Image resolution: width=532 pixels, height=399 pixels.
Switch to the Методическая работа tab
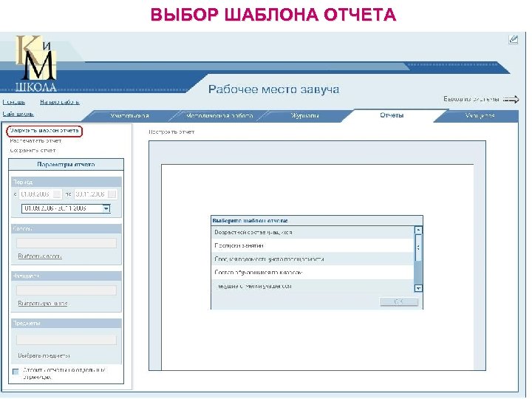pyautogui.click(x=219, y=116)
